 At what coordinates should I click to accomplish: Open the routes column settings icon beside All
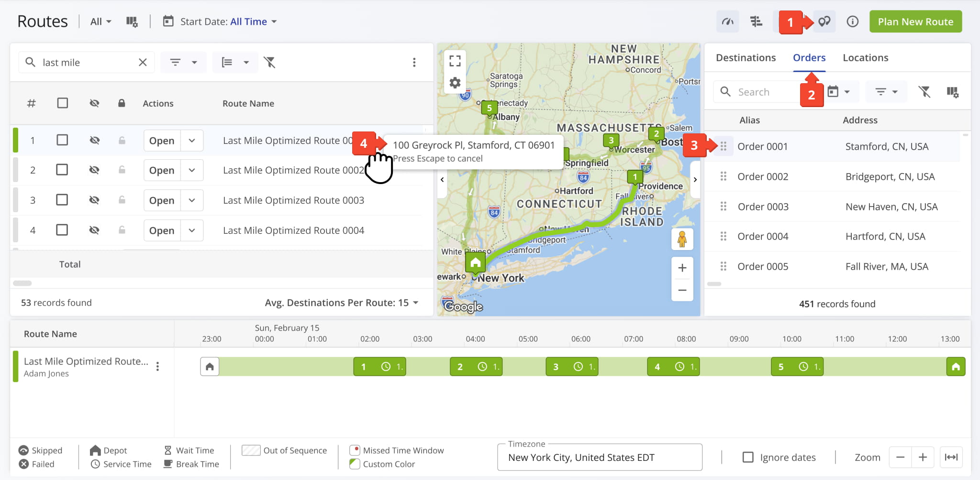pyautogui.click(x=132, y=22)
